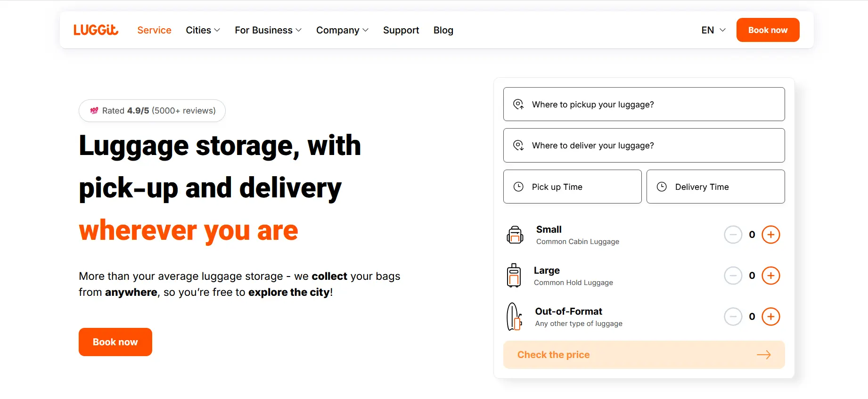Screen dimensions: 868x399
Task: Click the Rated 4.9/5 reviews badge
Action: click(152, 111)
